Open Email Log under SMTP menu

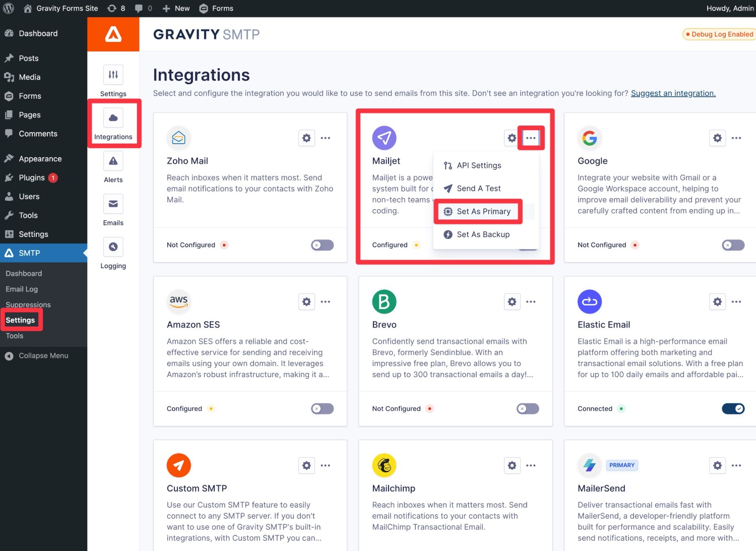tap(22, 289)
